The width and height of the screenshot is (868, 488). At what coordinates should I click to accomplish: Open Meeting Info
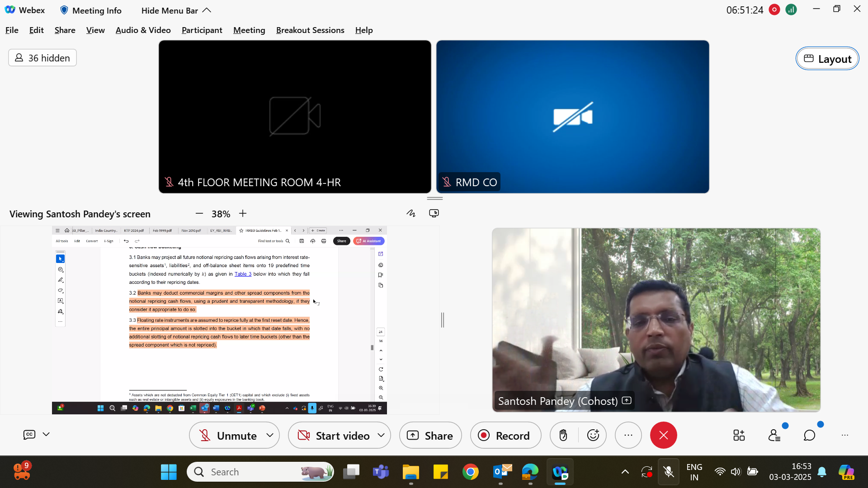click(91, 10)
